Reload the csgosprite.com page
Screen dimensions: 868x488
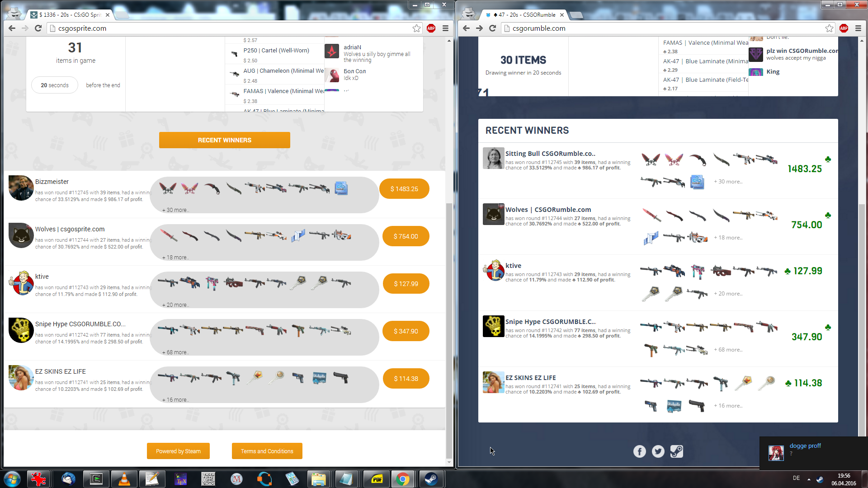tap(38, 28)
